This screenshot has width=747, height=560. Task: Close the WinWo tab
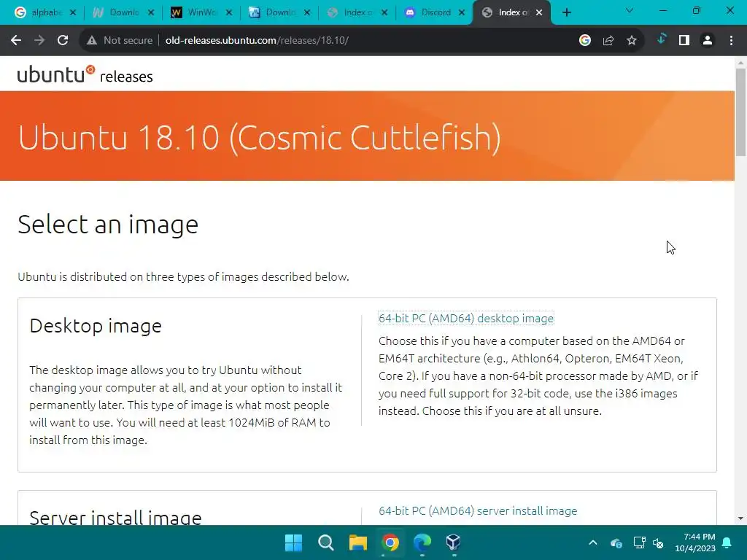(x=229, y=13)
